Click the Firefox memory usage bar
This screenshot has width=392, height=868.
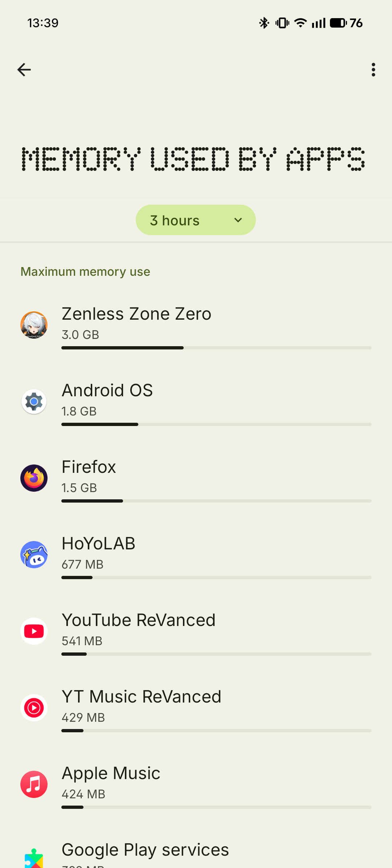click(x=216, y=501)
